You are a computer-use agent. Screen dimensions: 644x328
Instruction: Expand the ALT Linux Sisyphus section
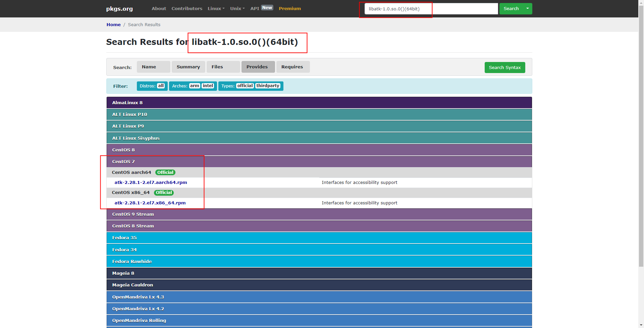319,138
